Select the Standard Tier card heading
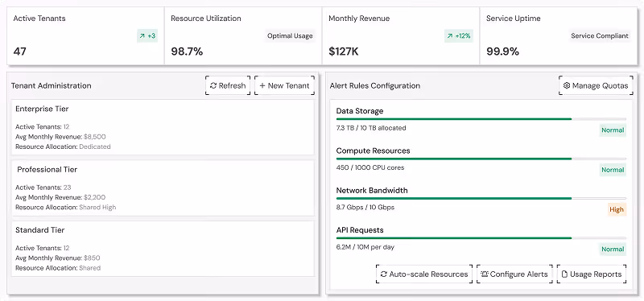The image size is (644, 301). pos(39,230)
